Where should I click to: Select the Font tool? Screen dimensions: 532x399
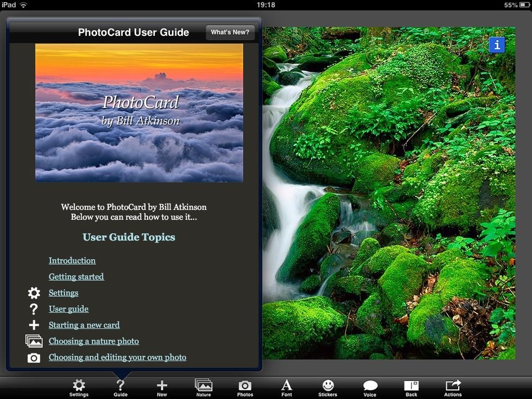[287, 388]
